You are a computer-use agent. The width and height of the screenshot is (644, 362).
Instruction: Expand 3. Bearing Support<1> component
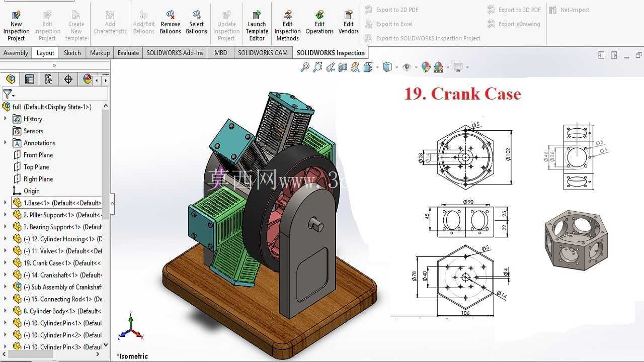pos(6,227)
